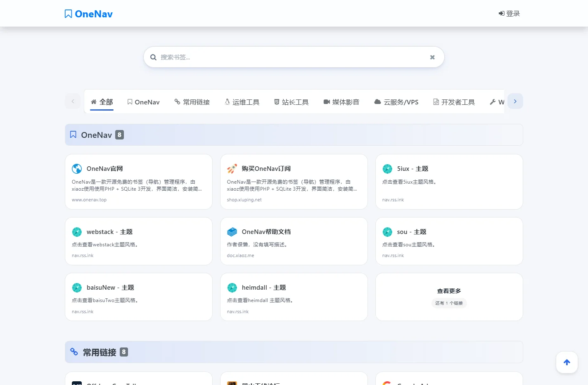Click the compass icon of 5iux card
This screenshot has height=385, width=588.
coord(387,169)
